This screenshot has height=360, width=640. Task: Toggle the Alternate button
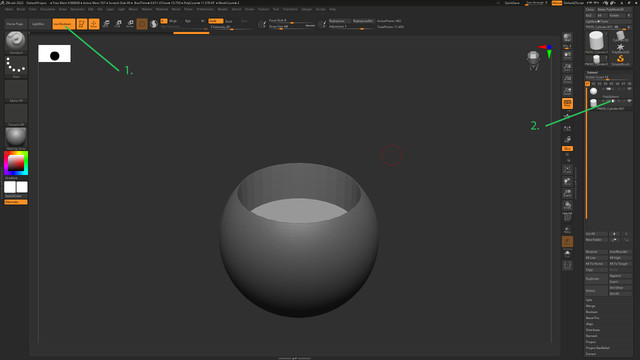tap(16, 202)
